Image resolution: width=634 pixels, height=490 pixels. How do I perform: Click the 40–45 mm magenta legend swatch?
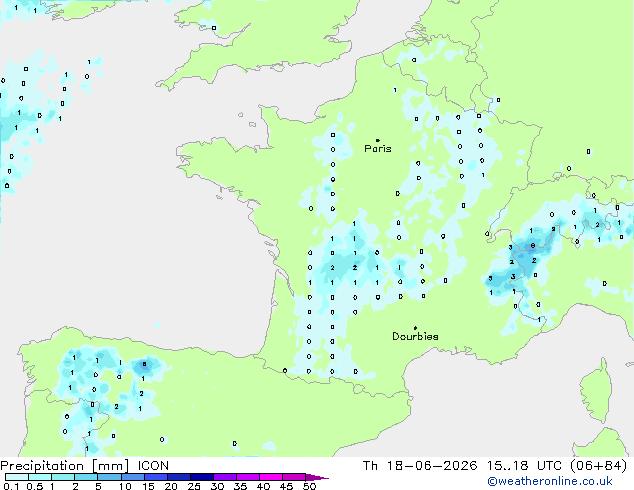[271, 477]
